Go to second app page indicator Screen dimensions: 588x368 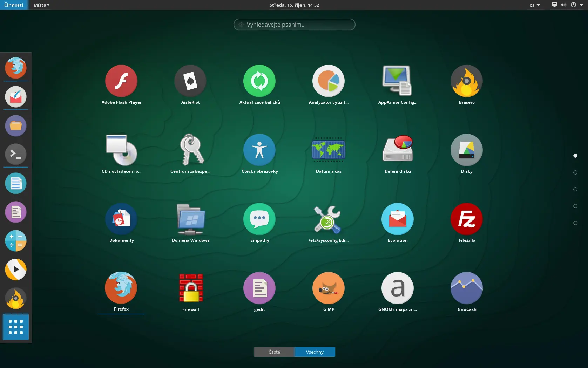tap(575, 172)
